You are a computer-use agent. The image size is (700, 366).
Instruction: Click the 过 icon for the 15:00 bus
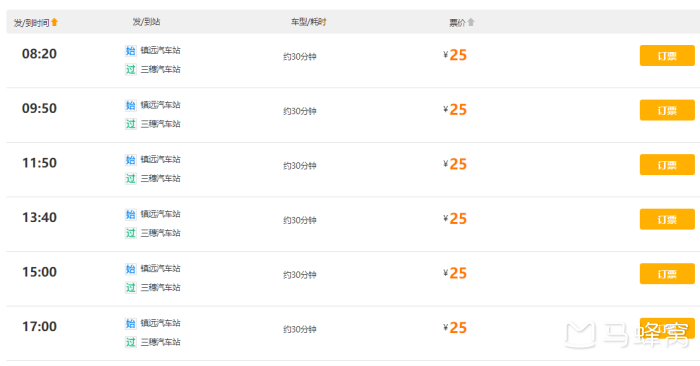[130, 287]
